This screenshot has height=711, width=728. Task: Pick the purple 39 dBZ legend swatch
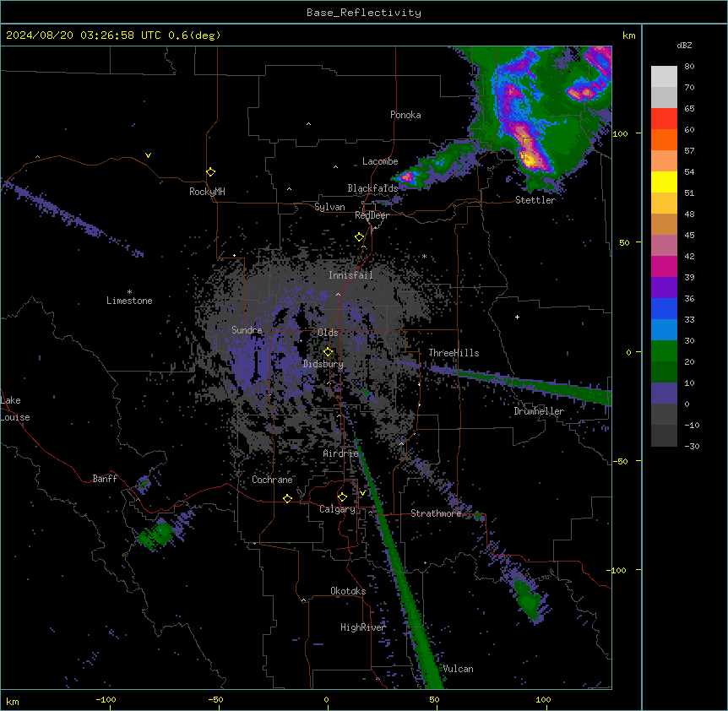pos(664,288)
